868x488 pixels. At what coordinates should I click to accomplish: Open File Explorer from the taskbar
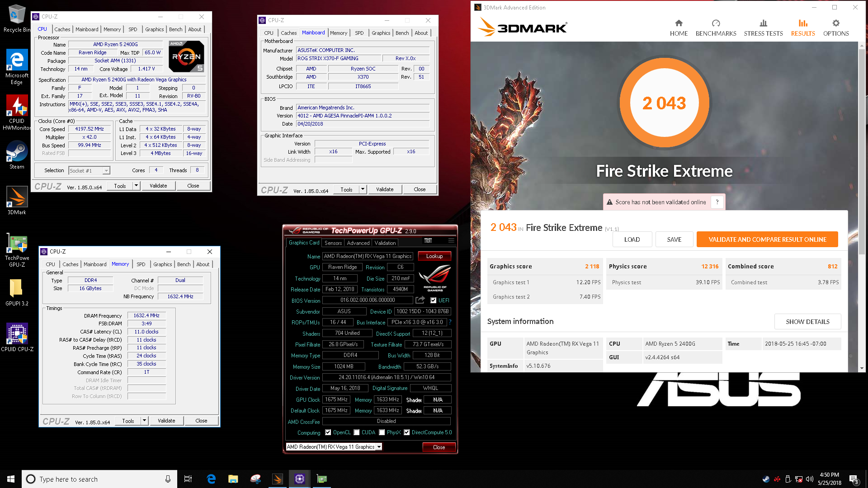point(233,479)
